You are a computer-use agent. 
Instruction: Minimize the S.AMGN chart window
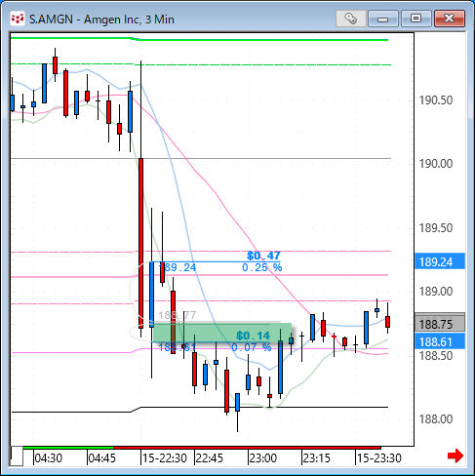383,19
